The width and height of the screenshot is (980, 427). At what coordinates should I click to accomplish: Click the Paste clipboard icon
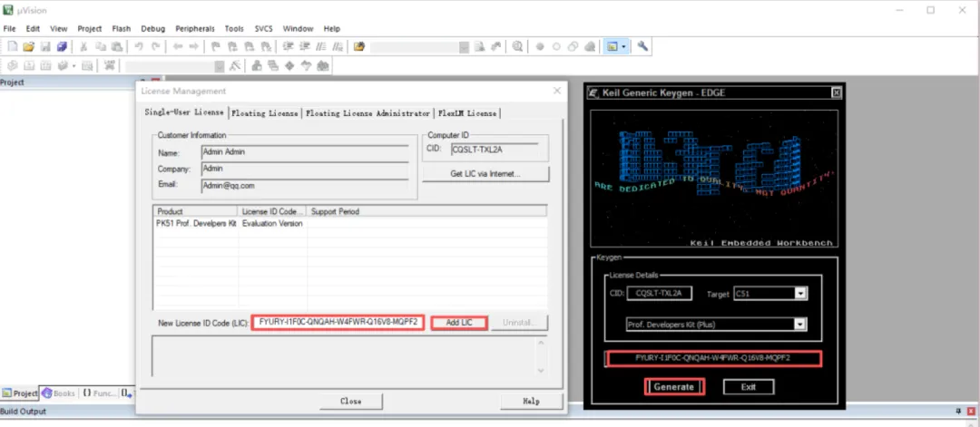(x=117, y=47)
